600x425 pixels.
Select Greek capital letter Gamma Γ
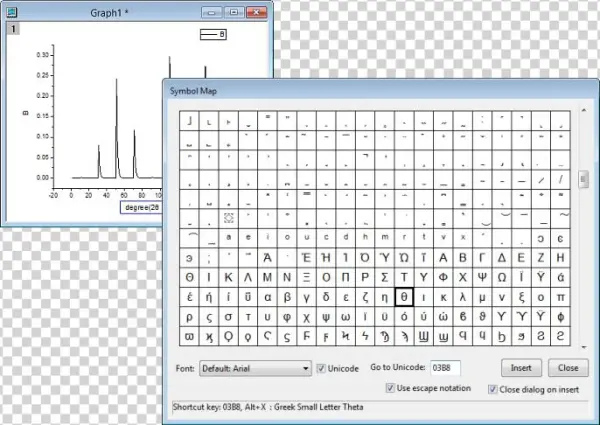tap(482, 258)
